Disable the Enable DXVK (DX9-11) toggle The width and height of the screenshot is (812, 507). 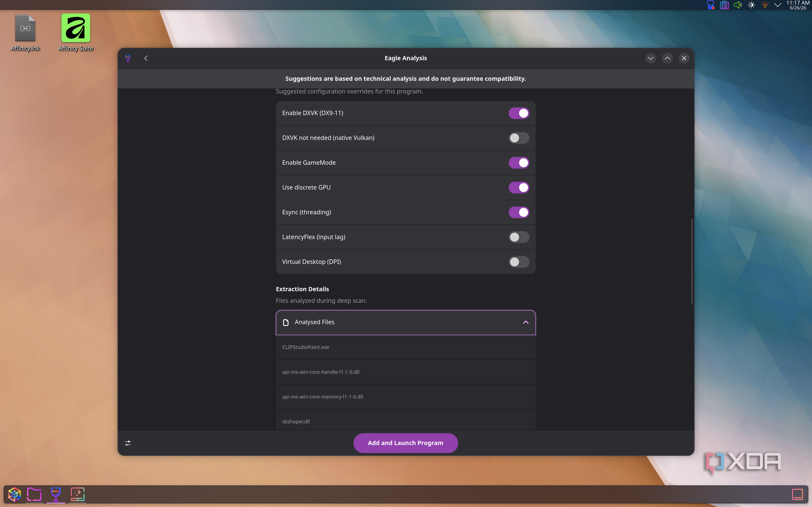[519, 113]
